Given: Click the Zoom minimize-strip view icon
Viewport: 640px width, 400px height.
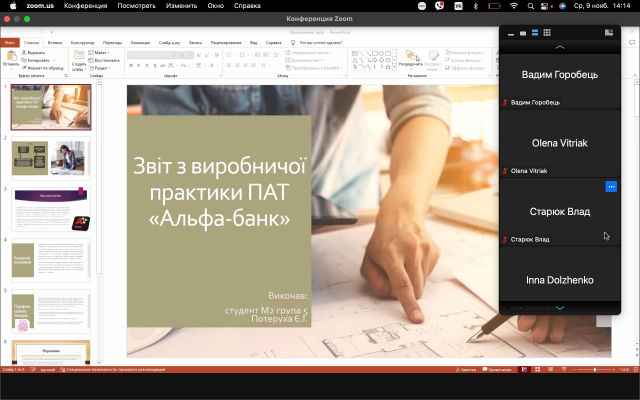Looking at the screenshot, I should pyautogui.click(x=511, y=33).
